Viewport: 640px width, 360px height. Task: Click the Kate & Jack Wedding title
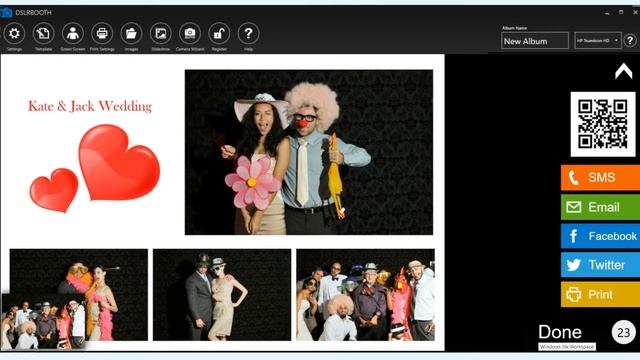tap(90, 106)
